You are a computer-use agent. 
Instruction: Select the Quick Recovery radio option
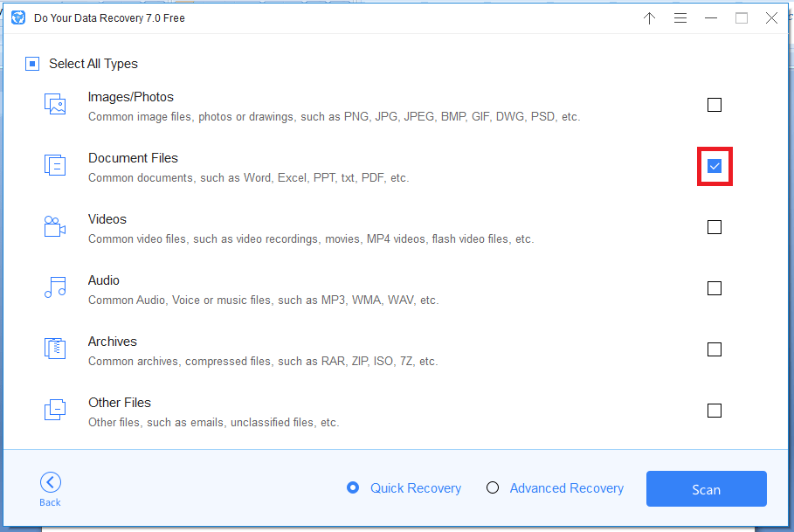(x=353, y=488)
